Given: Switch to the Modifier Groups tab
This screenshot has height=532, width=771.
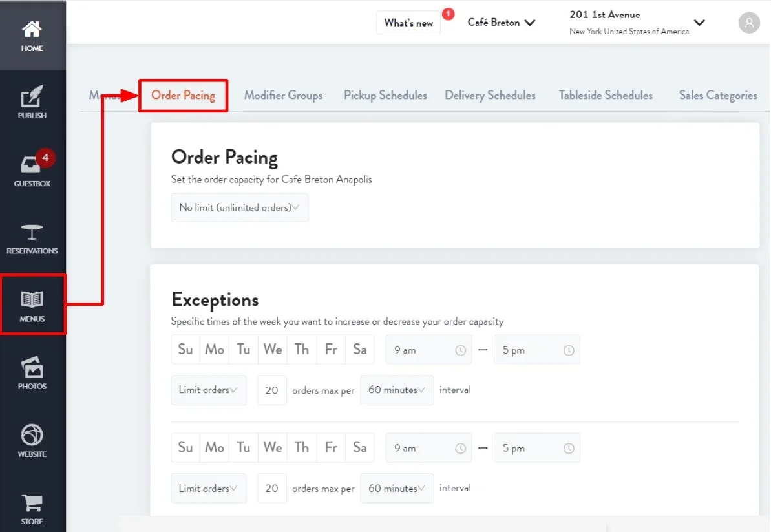Looking at the screenshot, I should coord(283,96).
